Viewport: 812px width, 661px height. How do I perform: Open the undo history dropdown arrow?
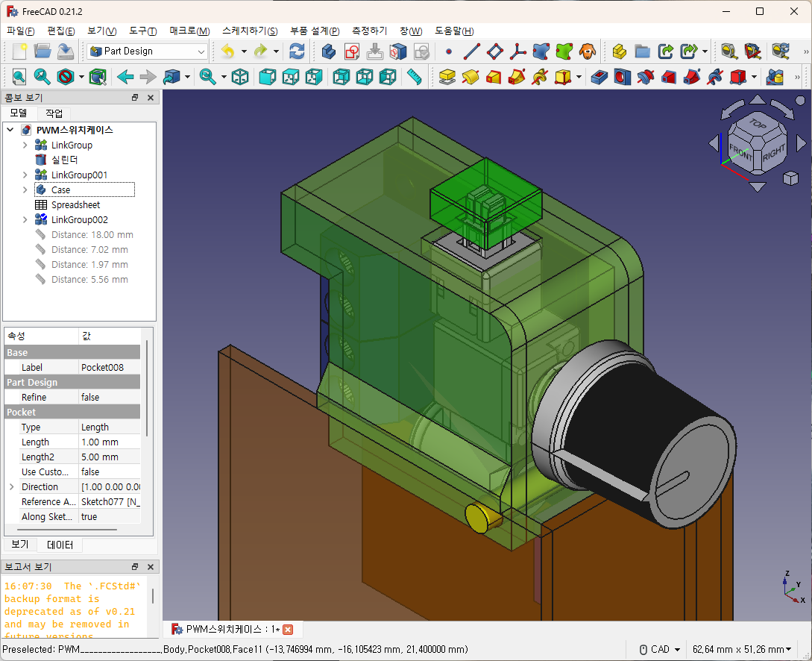pyautogui.click(x=243, y=51)
